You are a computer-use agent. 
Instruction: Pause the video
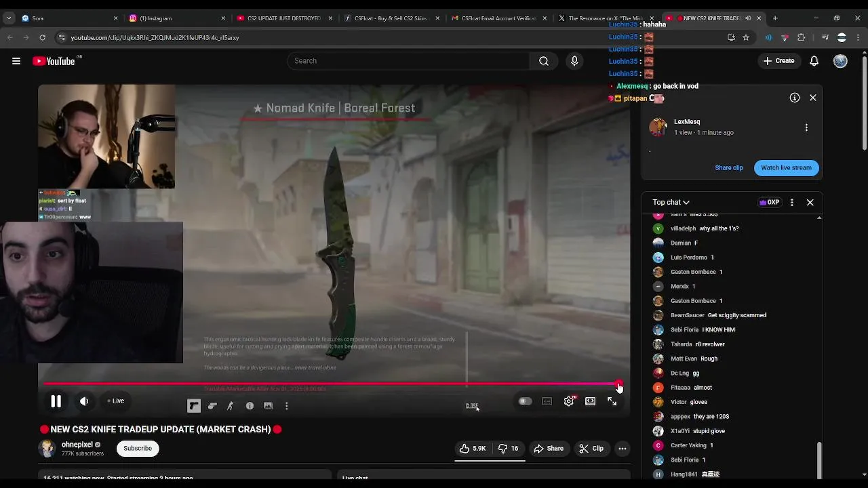click(56, 401)
